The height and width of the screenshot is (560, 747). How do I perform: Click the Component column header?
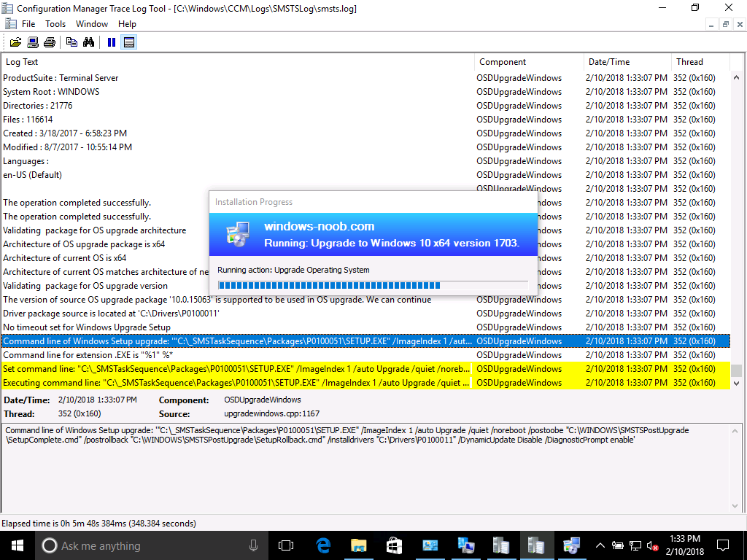[529, 62]
